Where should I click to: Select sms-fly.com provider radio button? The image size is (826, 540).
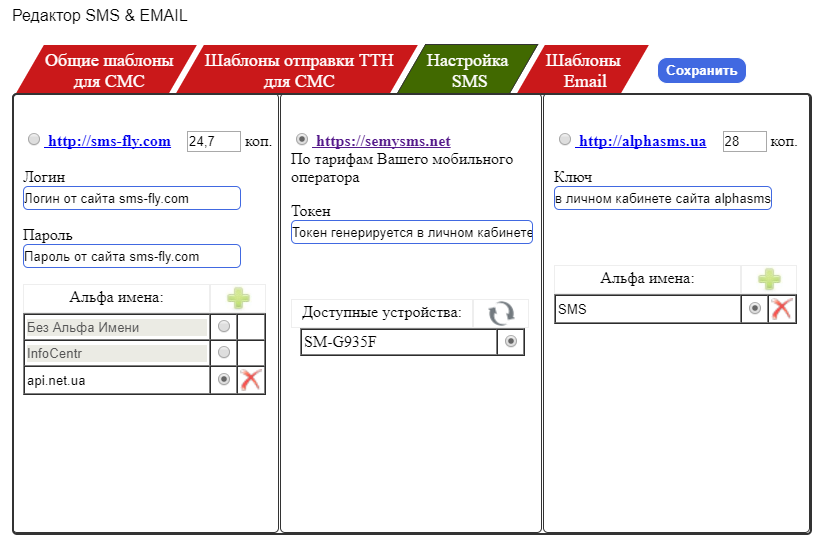(35, 140)
